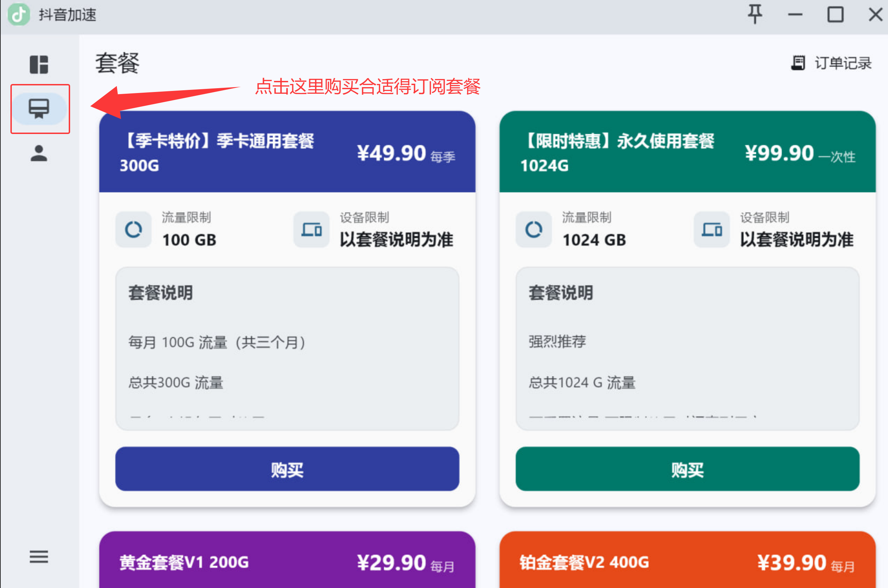Open the hamburger menu at sidebar bottom

pyautogui.click(x=39, y=556)
